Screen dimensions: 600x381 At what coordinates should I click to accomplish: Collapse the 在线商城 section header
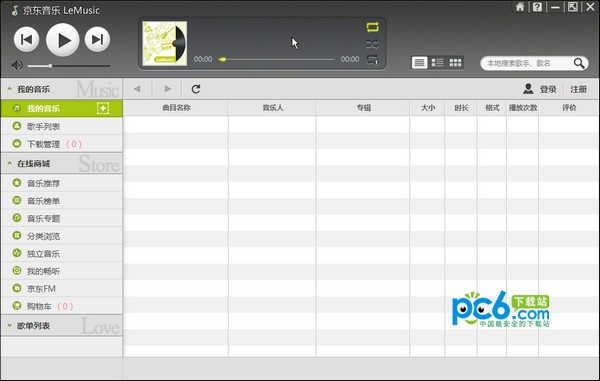(62, 164)
